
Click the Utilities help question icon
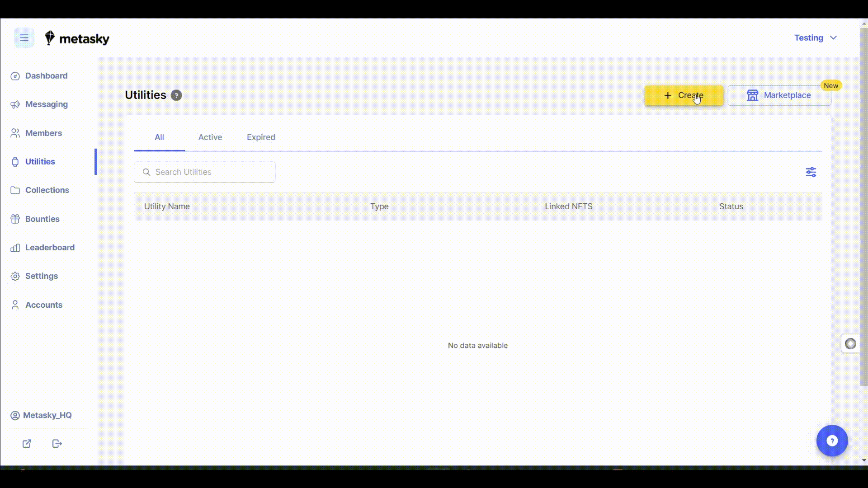(176, 95)
